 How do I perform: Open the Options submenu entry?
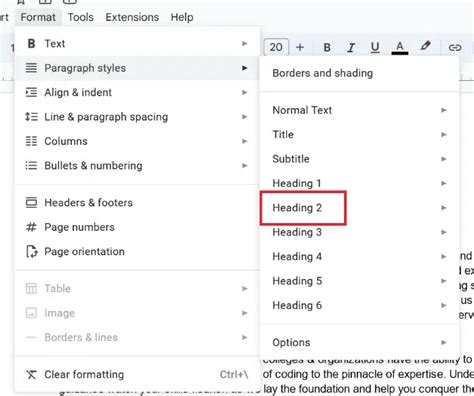point(360,342)
